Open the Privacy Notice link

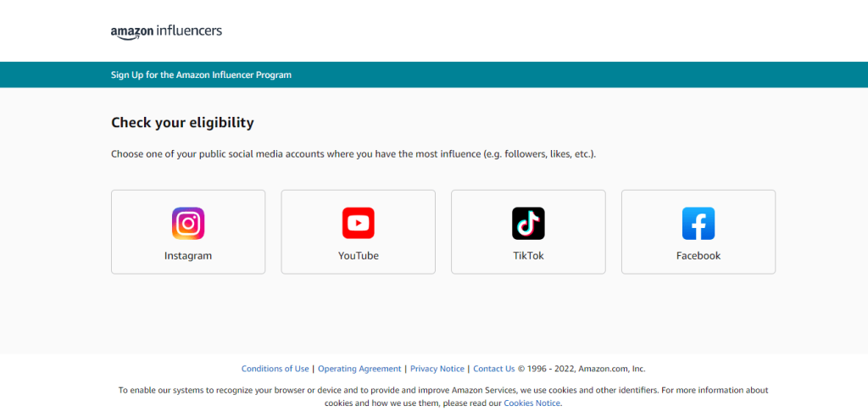click(x=437, y=369)
